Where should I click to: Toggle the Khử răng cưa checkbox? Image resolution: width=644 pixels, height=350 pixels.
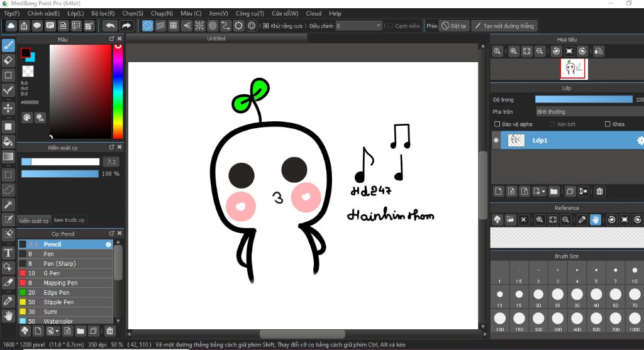coord(266,26)
